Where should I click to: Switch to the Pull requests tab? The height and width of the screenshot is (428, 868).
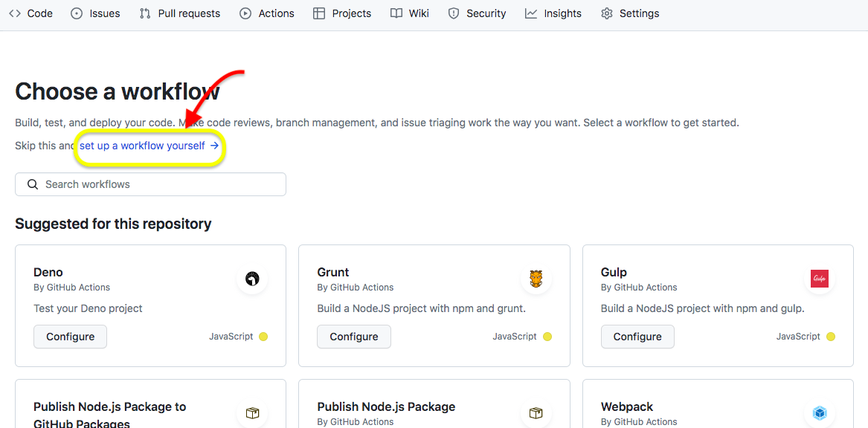(x=179, y=13)
